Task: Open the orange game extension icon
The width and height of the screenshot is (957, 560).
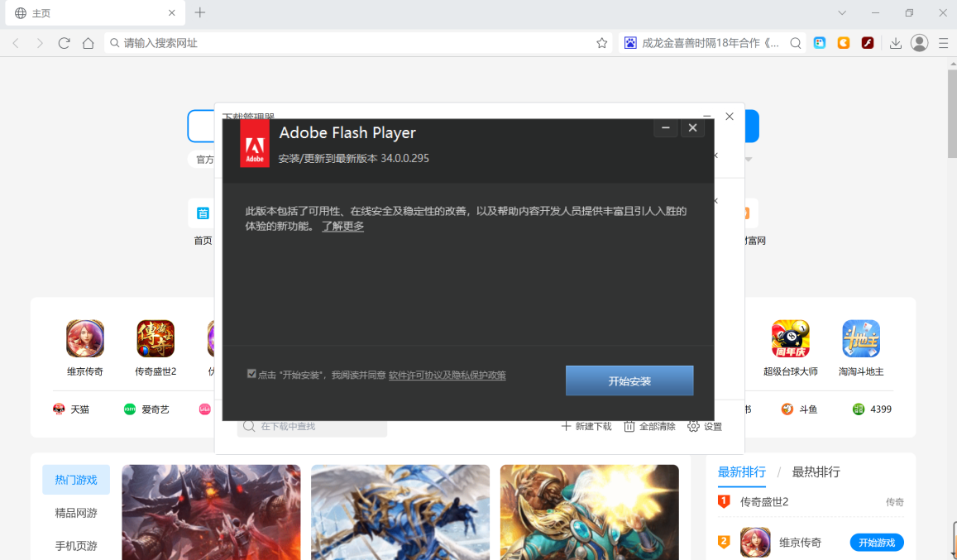Action: click(844, 43)
